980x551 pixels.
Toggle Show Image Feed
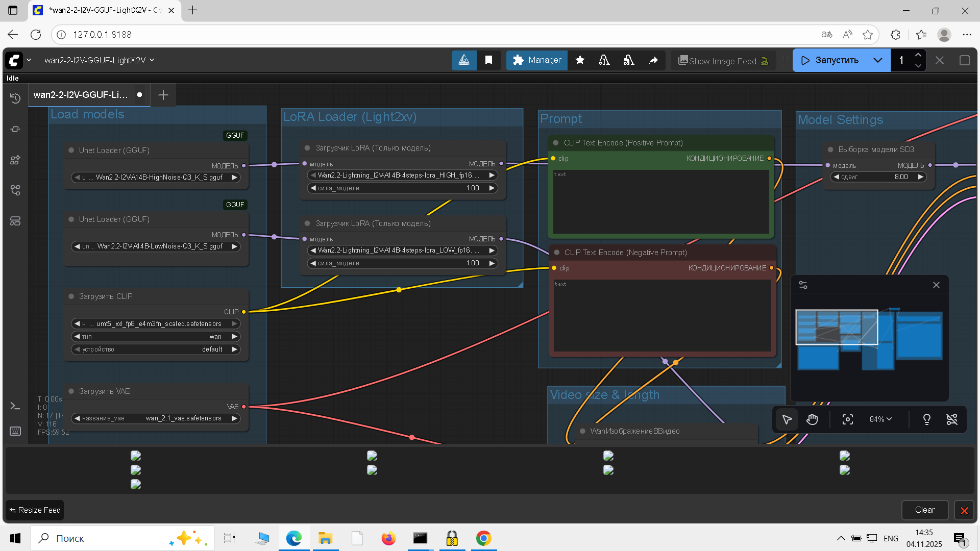tap(723, 61)
